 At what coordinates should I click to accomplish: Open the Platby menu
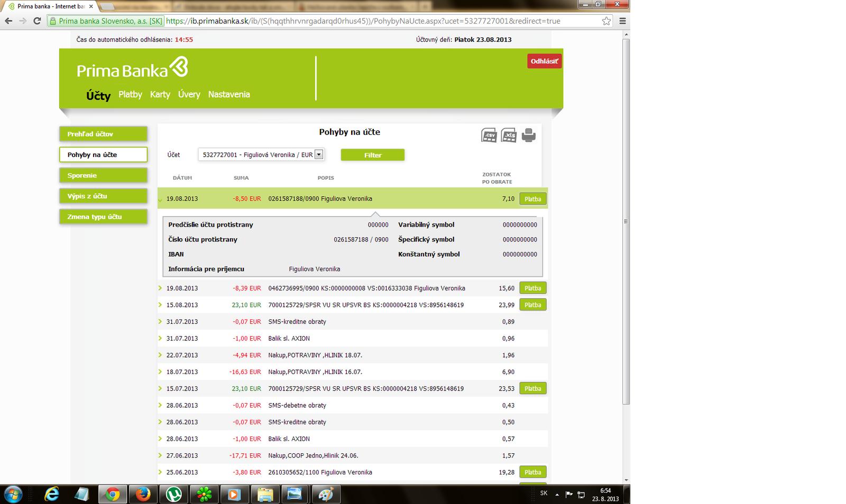(130, 95)
